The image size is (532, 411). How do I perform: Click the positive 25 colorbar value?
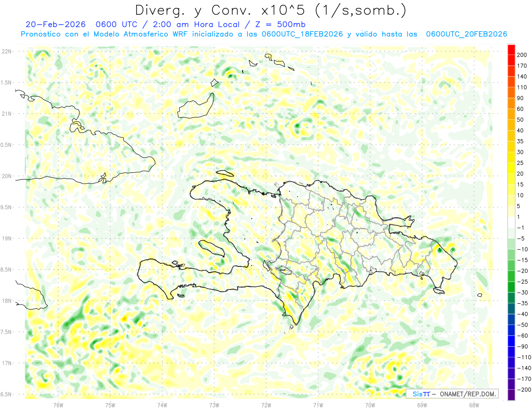[521, 163]
